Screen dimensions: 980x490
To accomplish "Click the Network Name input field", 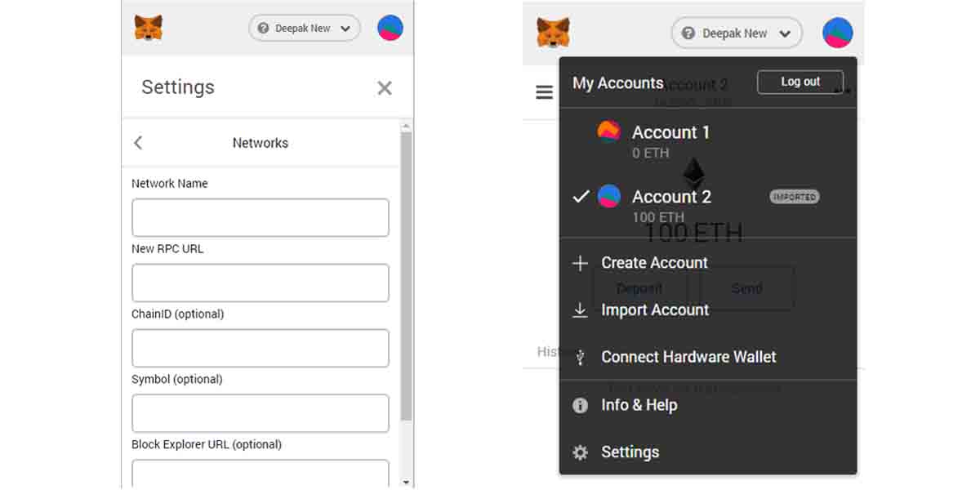I will [x=261, y=217].
